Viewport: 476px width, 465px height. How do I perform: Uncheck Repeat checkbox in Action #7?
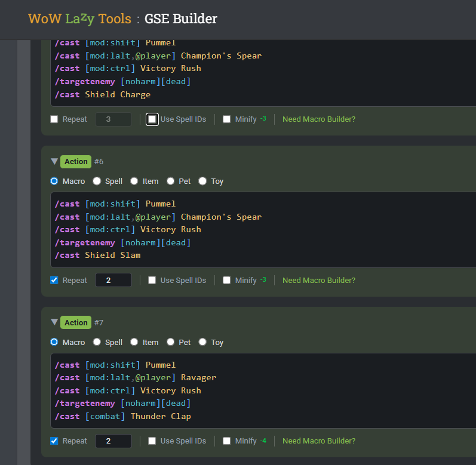[54, 441]
